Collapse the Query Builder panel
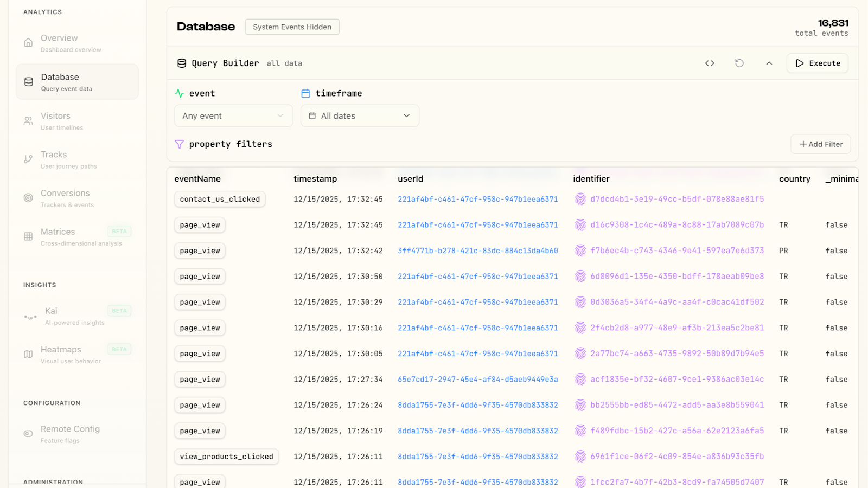868x488 pixels. pos(769,63)
